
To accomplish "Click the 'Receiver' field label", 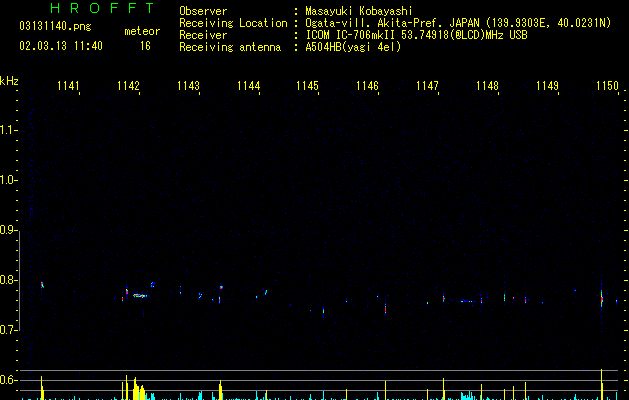I will (x=203, y=35).
